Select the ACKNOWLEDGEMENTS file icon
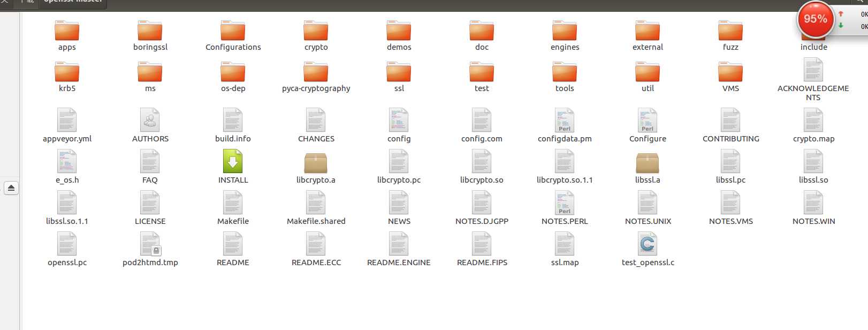 tap(813, 70)
